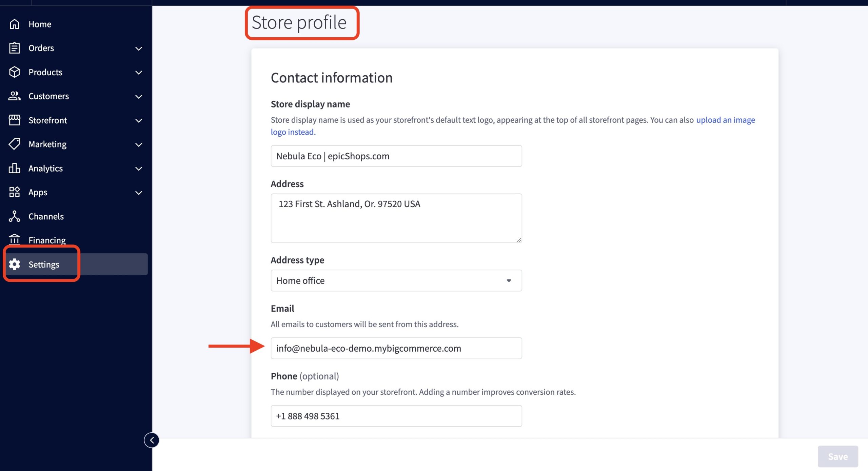The height and width of the screenshot is (471, 868).
Task: Open the Financing menu item
Action: tap(47, 240)
